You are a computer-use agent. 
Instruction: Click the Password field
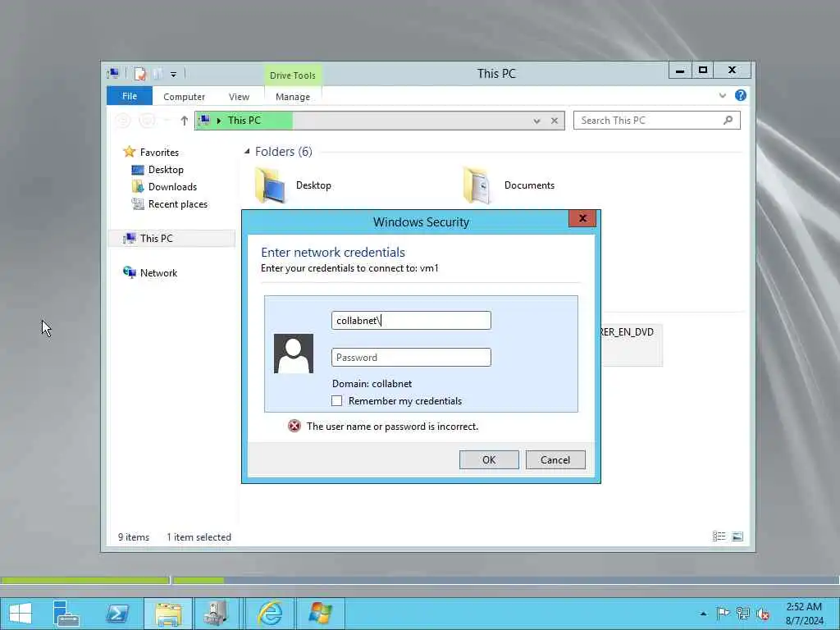click(x=411, y=358)
